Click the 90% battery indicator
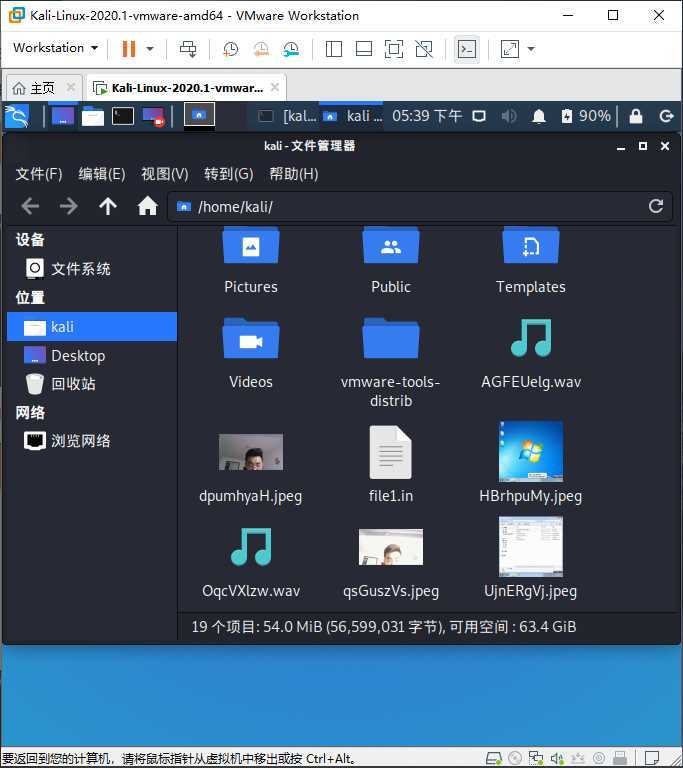Image resolution: width=683 pixels, height=768 pixels. point(586,116)
